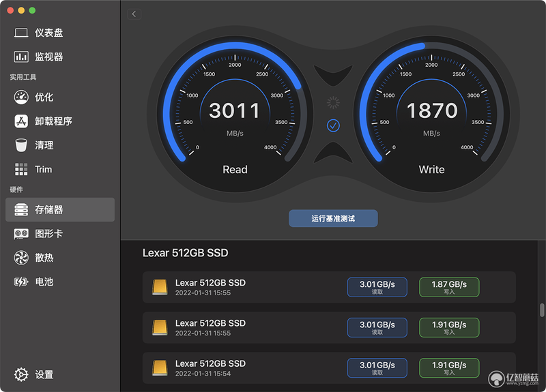Switch to 监视器 sidebar label
The image size is (546, 392).
(x=48, y=57)
